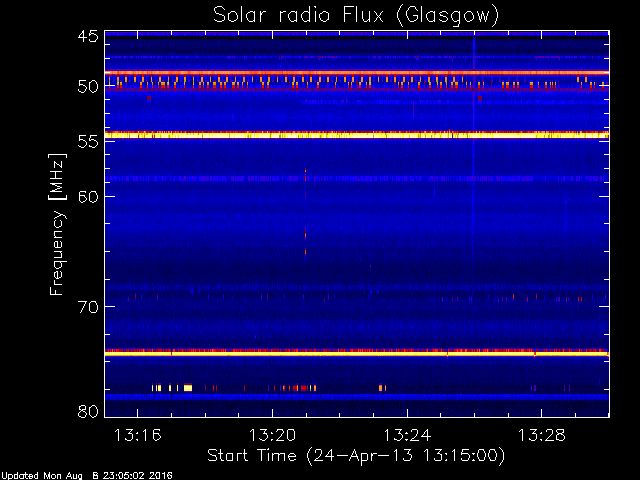
Task: Click the 13:20 time tick label
Action: 272,435
